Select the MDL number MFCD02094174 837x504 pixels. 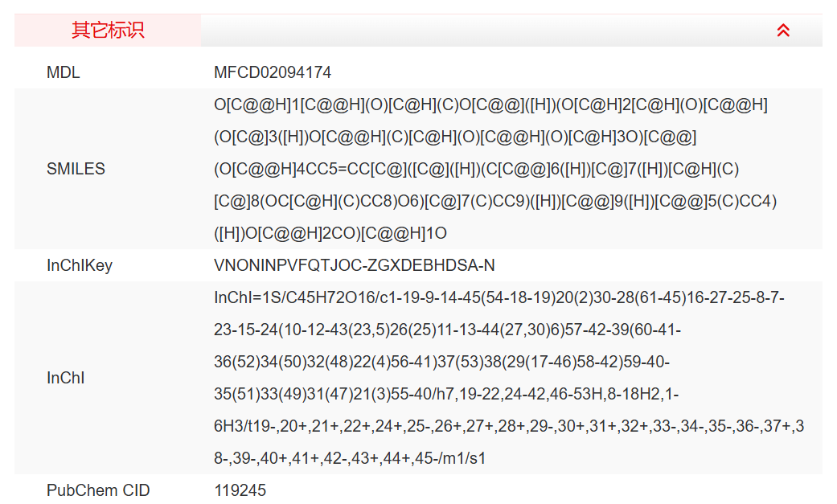click(273, 72)
